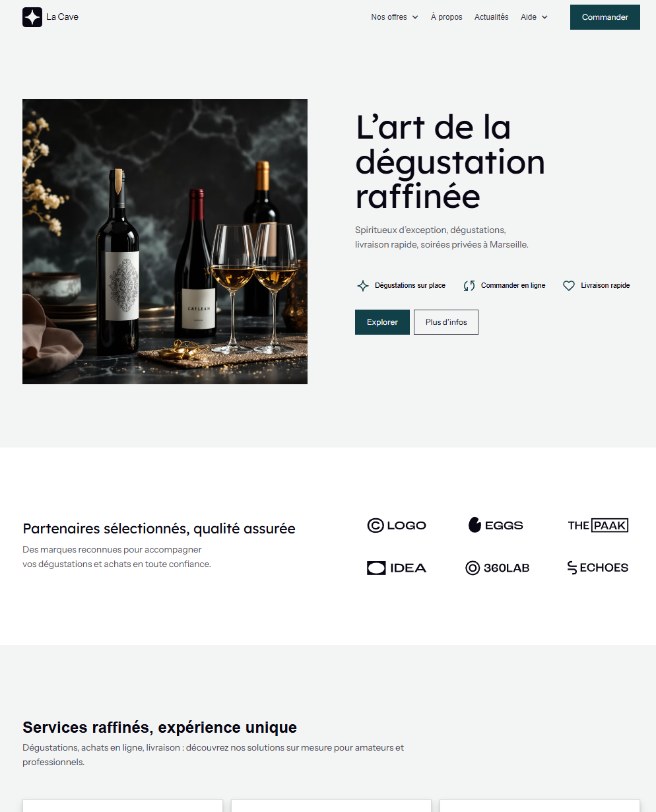Expand the Aide dropdown menu

click(x=535, y=17)
